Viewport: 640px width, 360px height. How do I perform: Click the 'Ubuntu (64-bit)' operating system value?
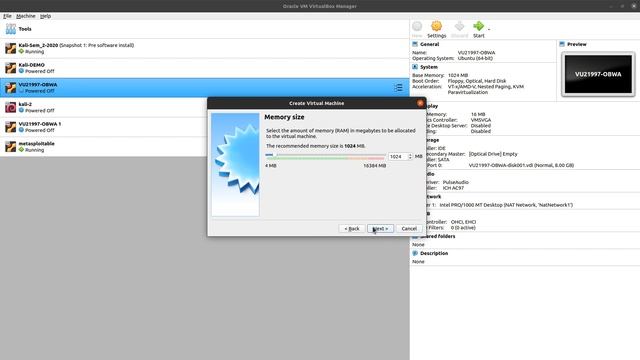coord(475,58)
